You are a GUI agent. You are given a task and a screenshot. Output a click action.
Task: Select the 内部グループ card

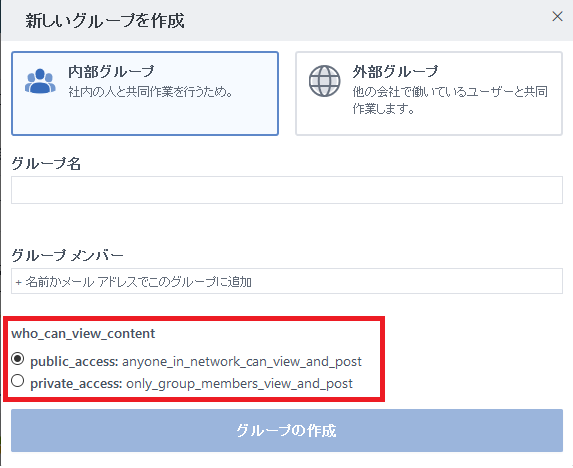pos(145,94)
